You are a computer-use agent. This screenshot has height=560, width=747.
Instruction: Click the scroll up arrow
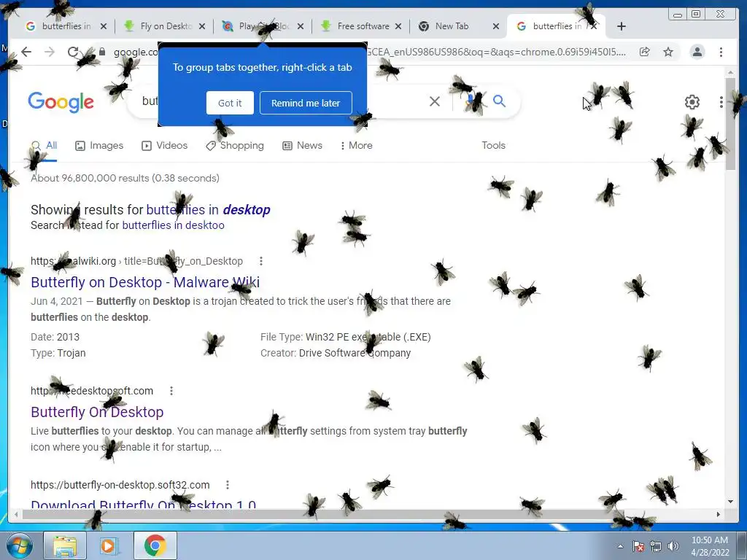(730, 72)
